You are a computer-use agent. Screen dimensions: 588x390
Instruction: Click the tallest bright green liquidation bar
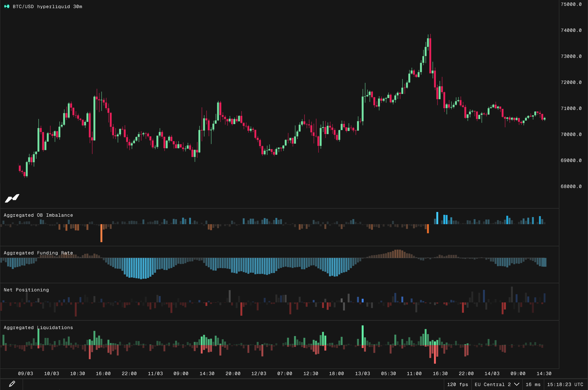(362, 335)
